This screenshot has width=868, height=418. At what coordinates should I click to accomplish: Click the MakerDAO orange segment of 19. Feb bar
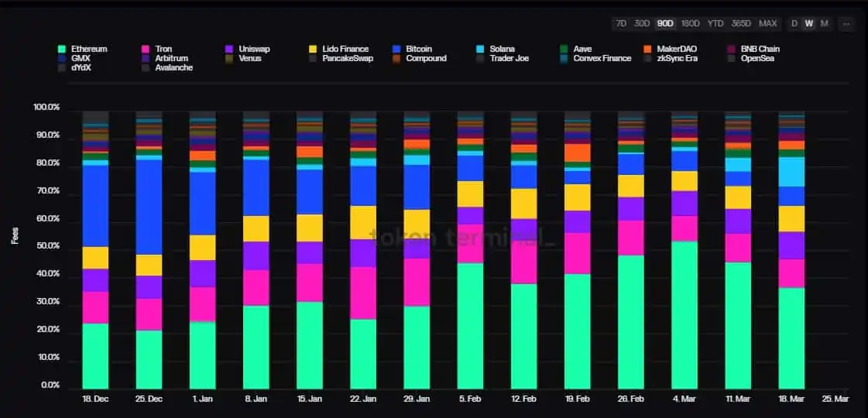coord(578,152)
